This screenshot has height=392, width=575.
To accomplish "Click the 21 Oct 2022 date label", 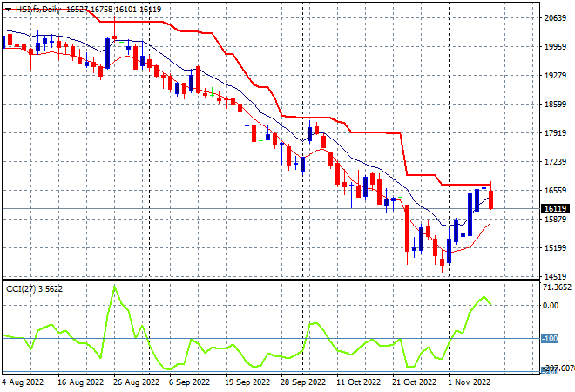I will [x=414, y=382].
